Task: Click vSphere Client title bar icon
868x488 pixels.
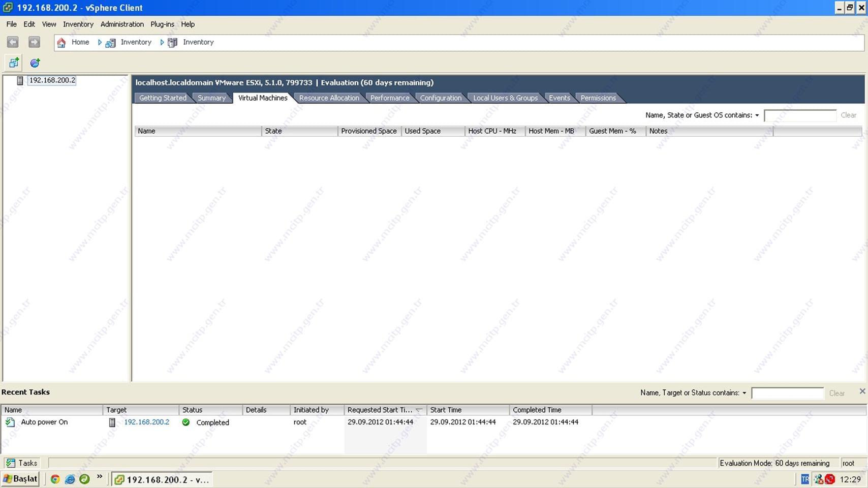Action: tap(8, 8)
